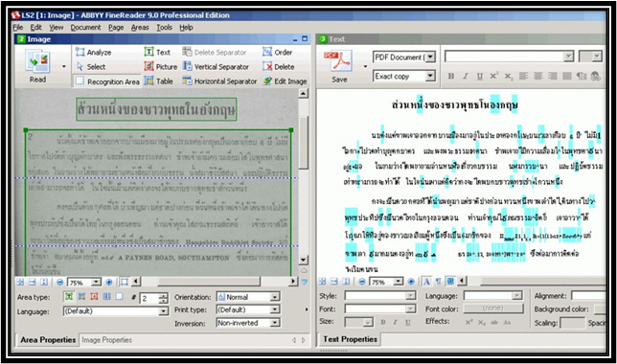The image size is (617, 364).
Task: Open the Exact copy layout dropdown
Action: pyautogui.click(x=430, y=76)
